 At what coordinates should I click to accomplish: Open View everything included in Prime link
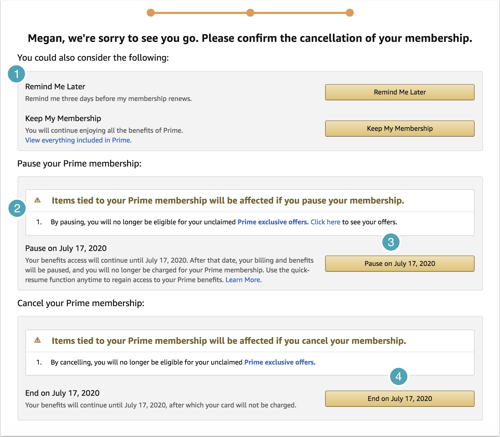[78, 140]
